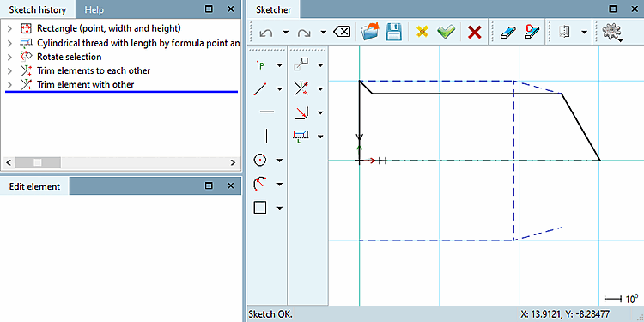Image resolution: width=644 pixels, height=322 pixels.
Task: Click the yellow cross sketch icon
Action: point(422,32)
